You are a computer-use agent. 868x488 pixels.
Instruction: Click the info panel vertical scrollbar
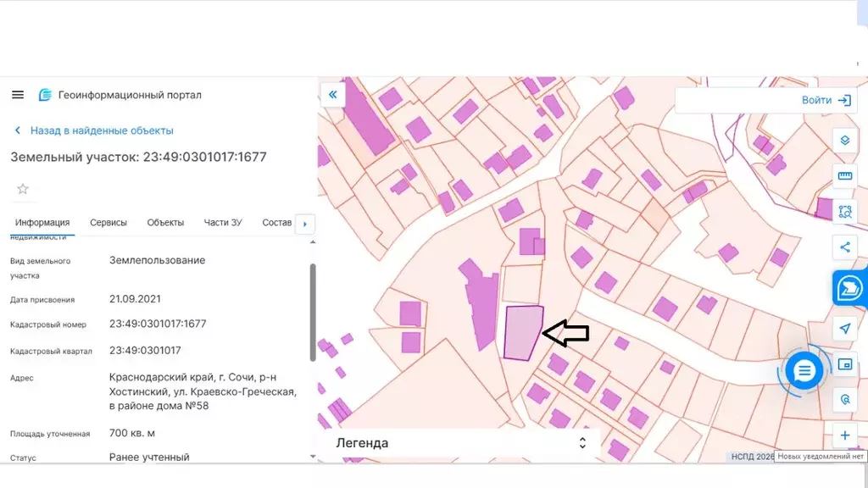point(312,313)
